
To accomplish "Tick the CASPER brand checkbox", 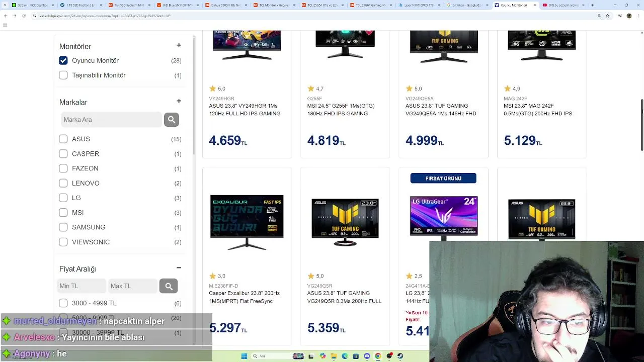I will (x=63, y=154).
